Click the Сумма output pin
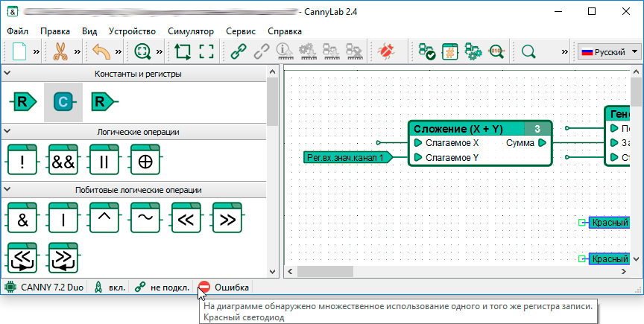644x324 pixels. (x=542, y=143)
